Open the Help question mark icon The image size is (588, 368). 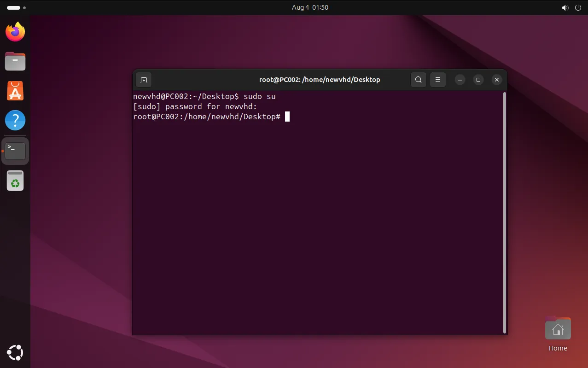click(15, 121)
